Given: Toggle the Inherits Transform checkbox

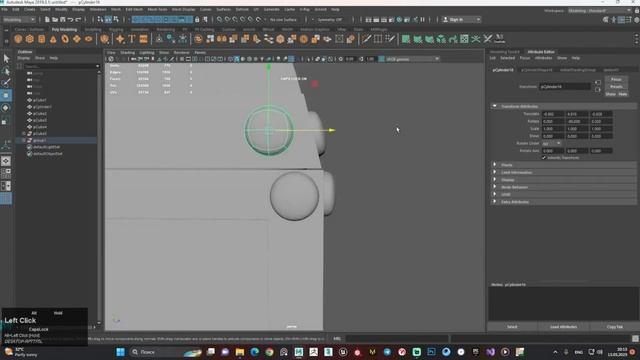Looking at the screenshot, I should tap(544, 158).
